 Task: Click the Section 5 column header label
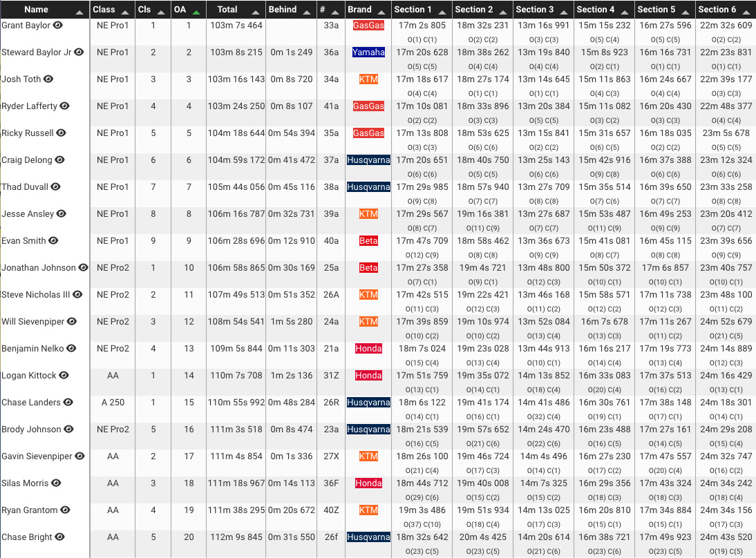pos(656,10)
